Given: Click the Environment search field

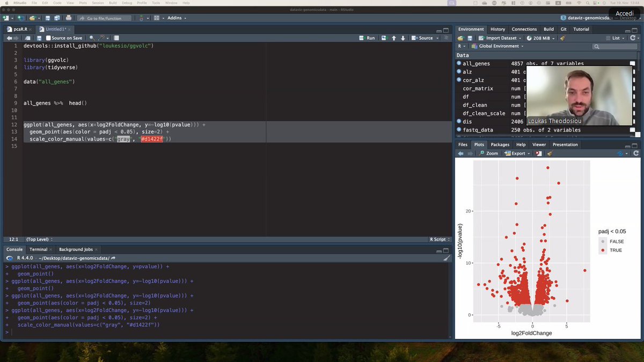Looking at the screenshot, I should 615,46.
